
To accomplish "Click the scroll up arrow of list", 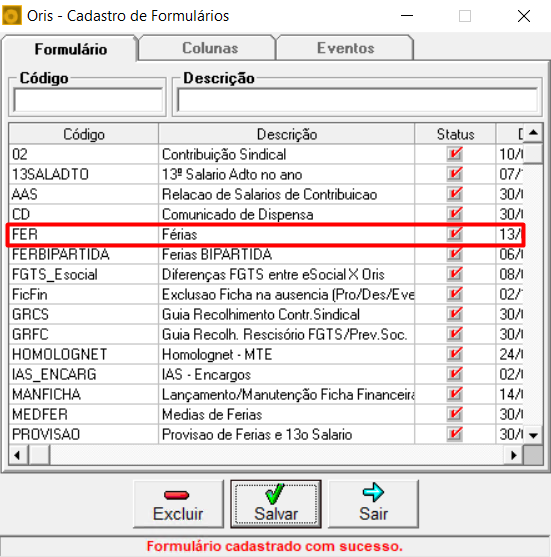I will (x=533, y=133).
